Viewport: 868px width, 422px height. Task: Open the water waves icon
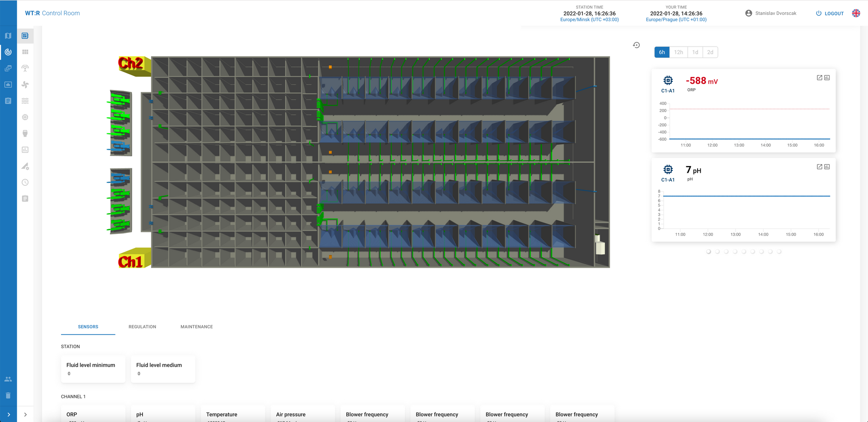[x=25, y=101]
